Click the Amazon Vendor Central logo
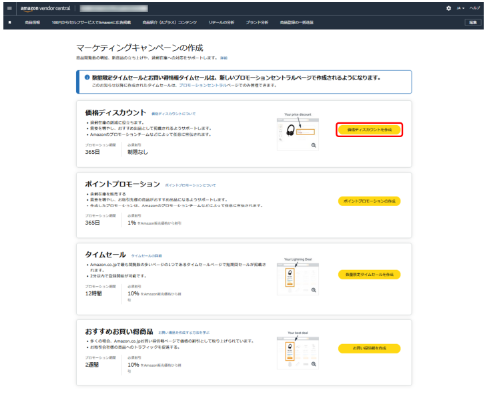 click(x=45, y=8)
